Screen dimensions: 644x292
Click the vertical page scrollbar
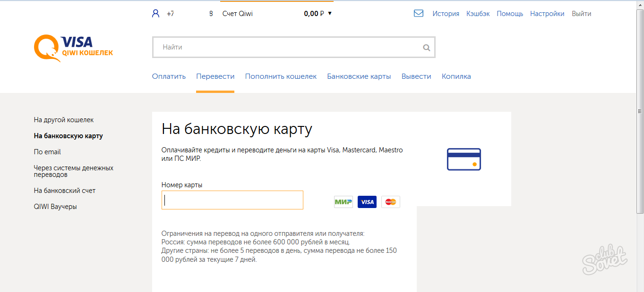point(640,111)
